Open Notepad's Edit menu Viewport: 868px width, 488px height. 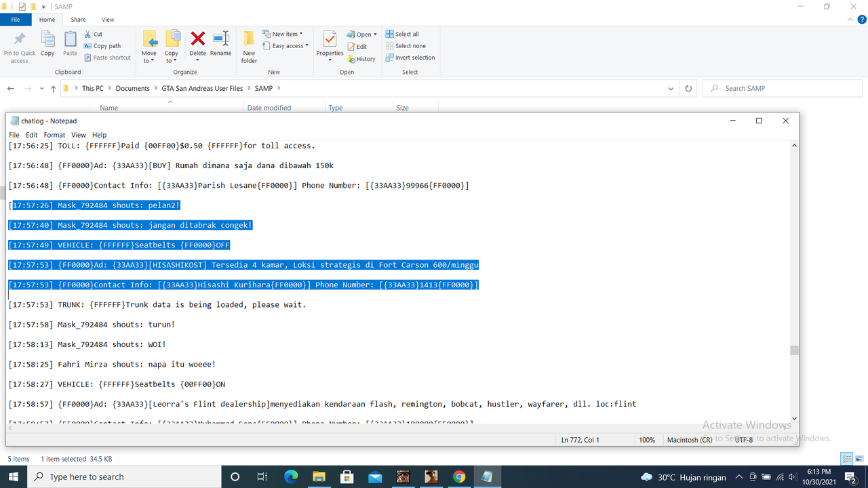click(x=32, y=135)
